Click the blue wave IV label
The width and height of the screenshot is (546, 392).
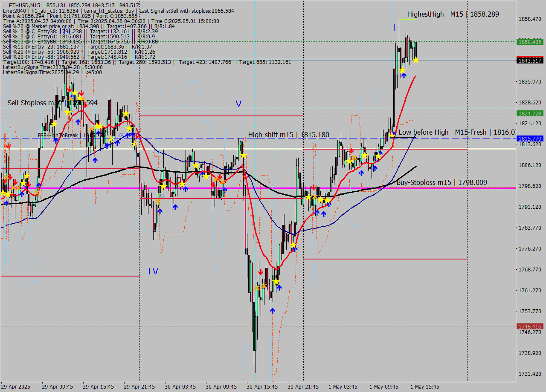point(153,271)
